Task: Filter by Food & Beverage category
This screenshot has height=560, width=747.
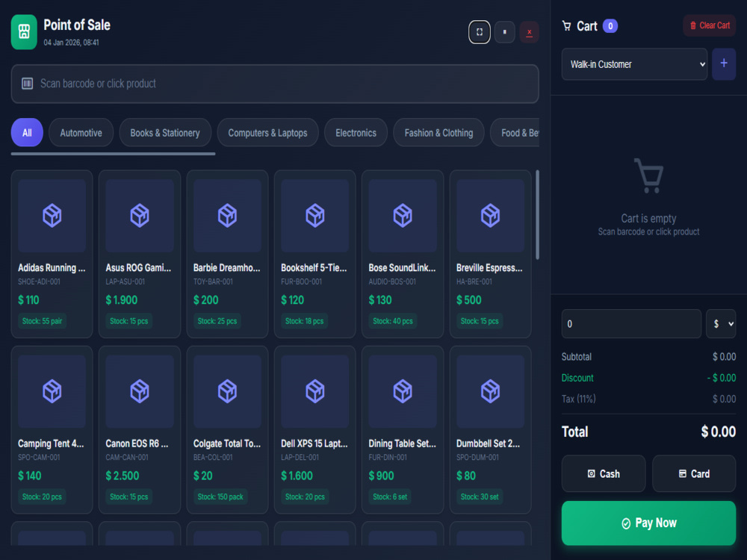Action: coord(515,133)
